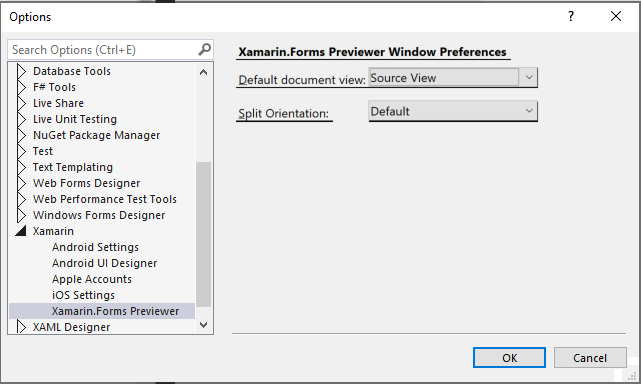Expand the NuGet Package Manager node

pyautogui.click(x=21, y=135)
